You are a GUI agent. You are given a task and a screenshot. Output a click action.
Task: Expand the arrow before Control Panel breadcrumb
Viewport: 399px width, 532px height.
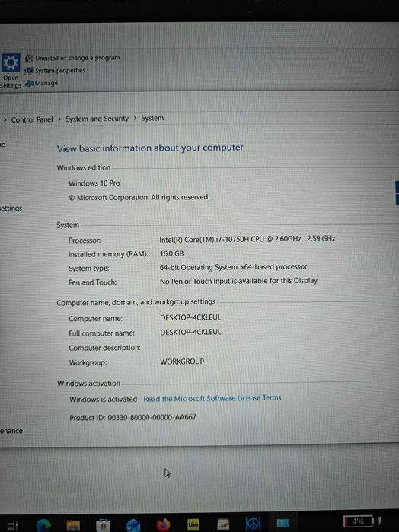tap(5, 119)
